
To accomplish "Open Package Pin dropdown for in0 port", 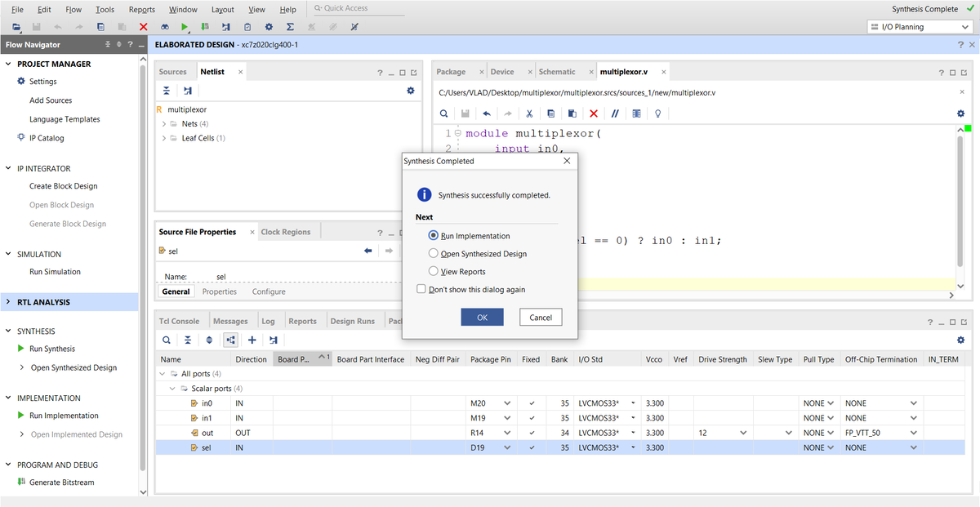I will click(507, 403).
